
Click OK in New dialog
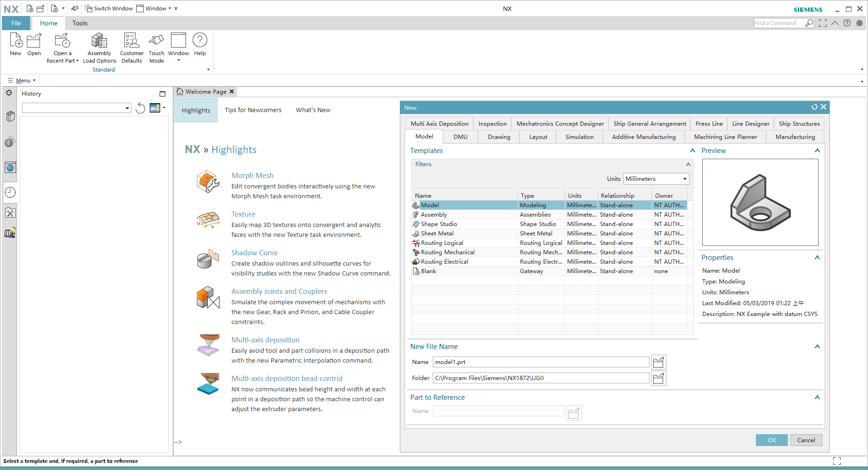[x=771, y=440]
